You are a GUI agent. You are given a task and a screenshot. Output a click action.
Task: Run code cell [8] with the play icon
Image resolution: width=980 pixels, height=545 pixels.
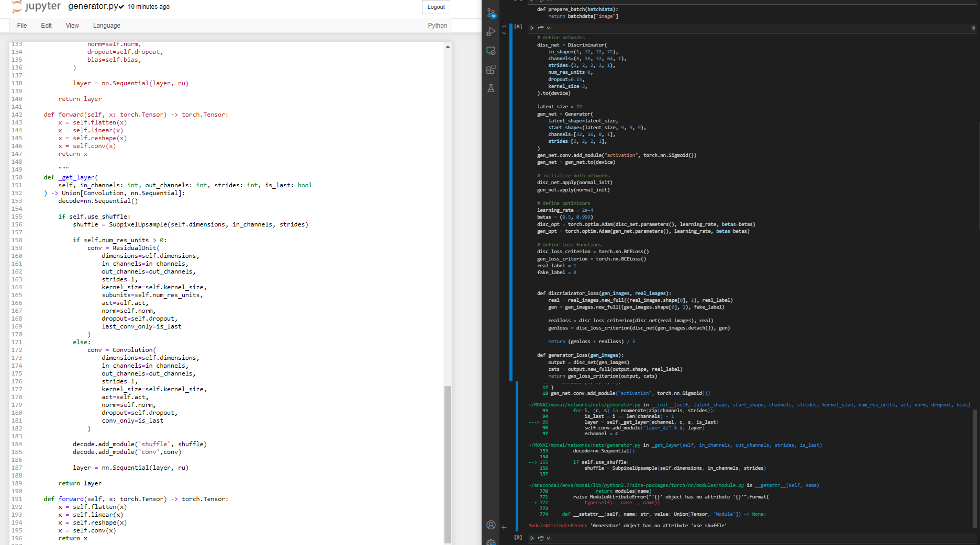531,28
